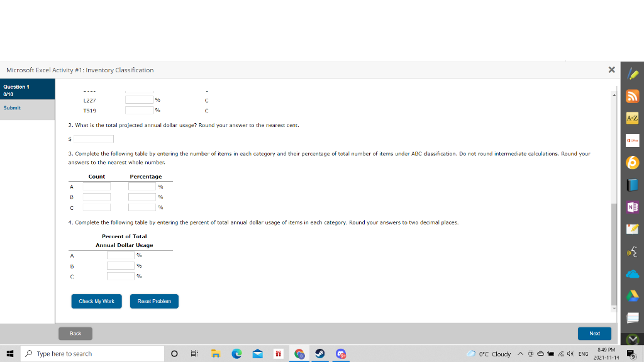Open the A-Z glossary tool in sidebar
The image size is (644, 362).
[633, 118]
